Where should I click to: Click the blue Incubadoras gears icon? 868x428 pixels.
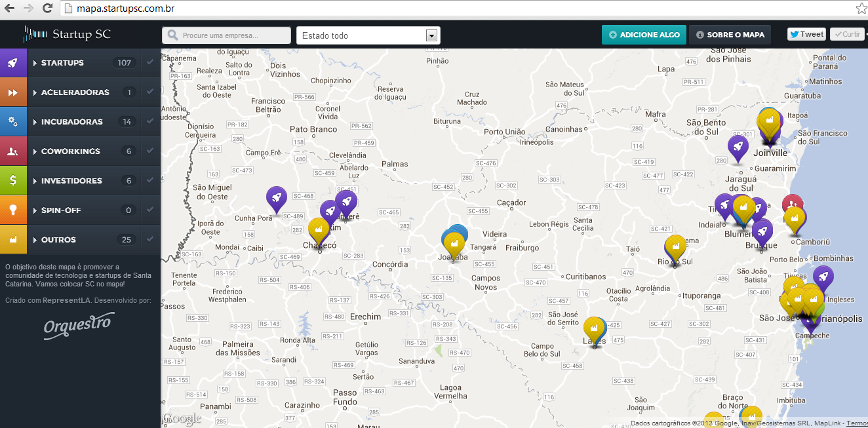point(13,122)
